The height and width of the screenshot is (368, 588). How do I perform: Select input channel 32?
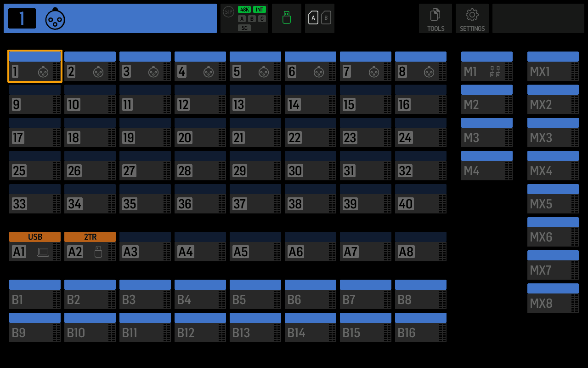pos(421,166)
